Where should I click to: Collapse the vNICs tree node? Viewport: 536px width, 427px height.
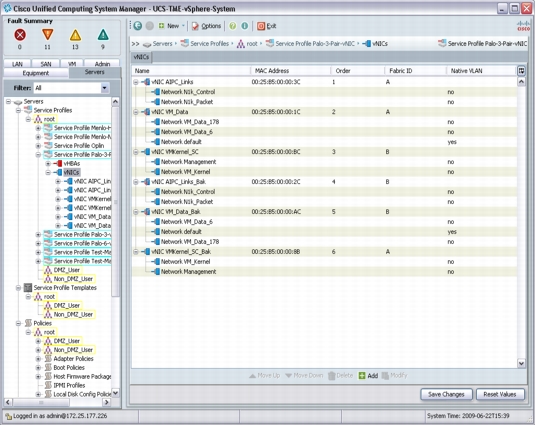(48, 173)
